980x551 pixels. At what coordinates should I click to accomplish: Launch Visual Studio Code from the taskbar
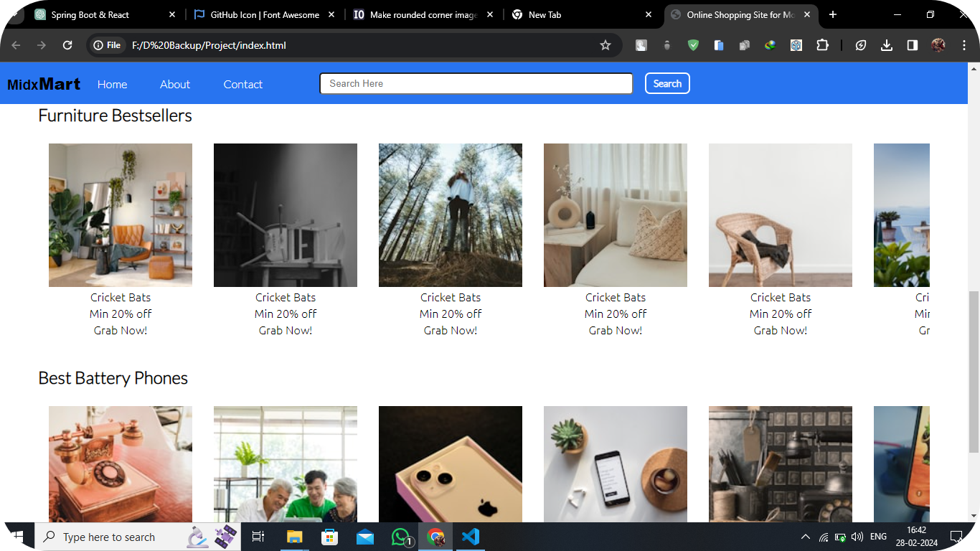470,537
